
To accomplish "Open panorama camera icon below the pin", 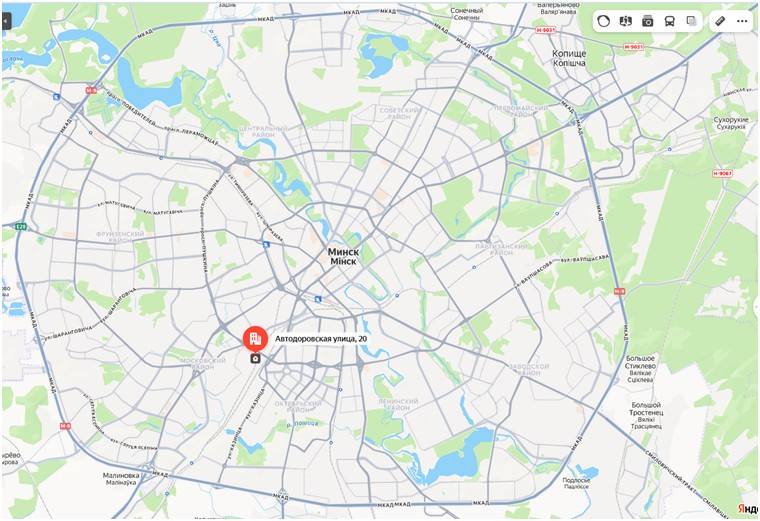I will pos(255,359).
